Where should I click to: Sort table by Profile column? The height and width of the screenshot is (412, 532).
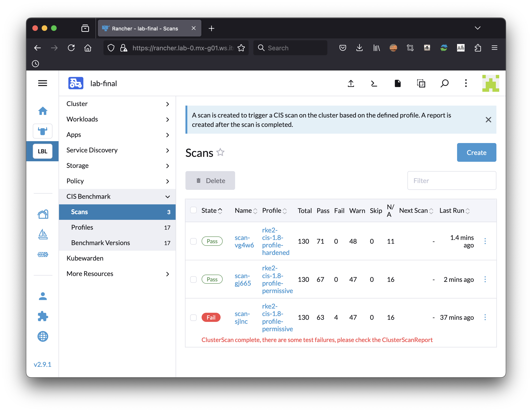[x=274, y=211]
